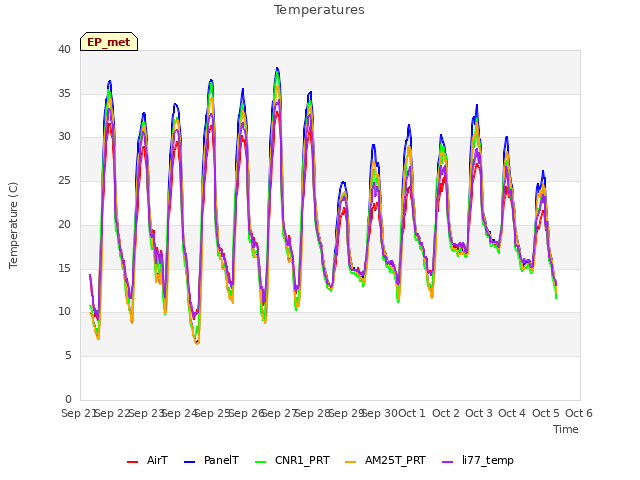Click the 15 y-axis tick label
This screenshot has height=480, width=640.
[64, 269]
